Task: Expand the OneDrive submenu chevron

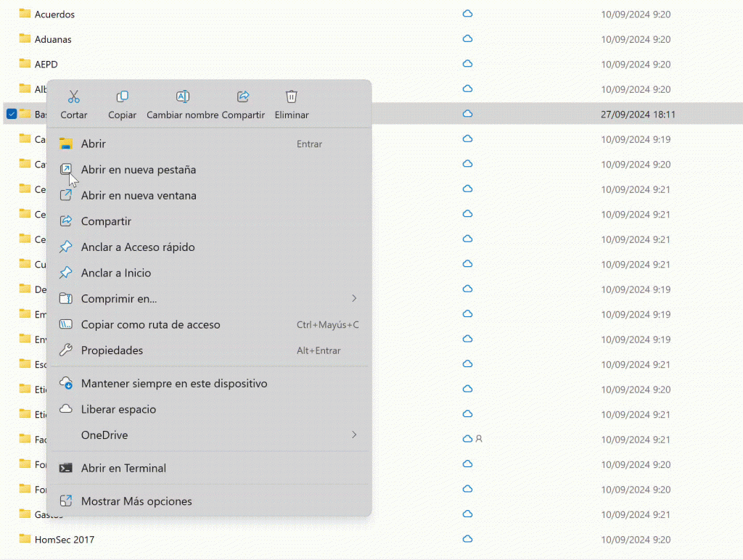Action: pyautogui.click(x=353, y=435)
